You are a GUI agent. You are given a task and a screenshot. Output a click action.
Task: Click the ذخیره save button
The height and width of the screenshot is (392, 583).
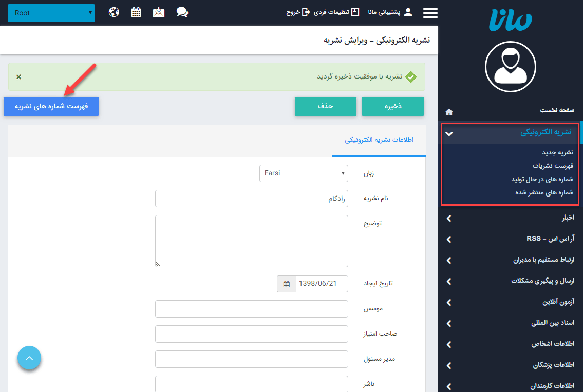(x=392, y=106)
